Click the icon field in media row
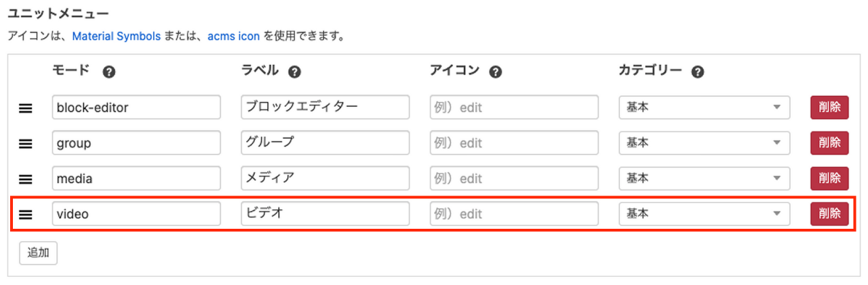This screenshot has height=285, width=868. pyautogui.click(x=514, y=178)
